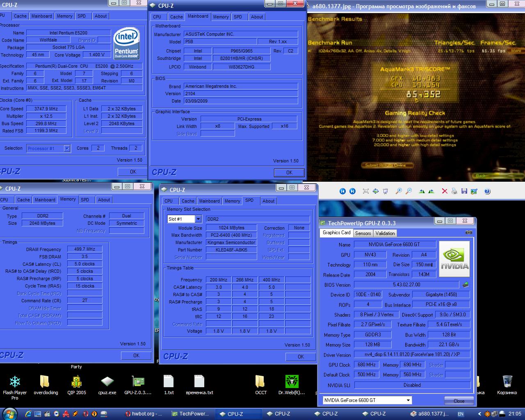Click OK in CPU-Z processor window
The image size is (525, 420).
point(133,172)
